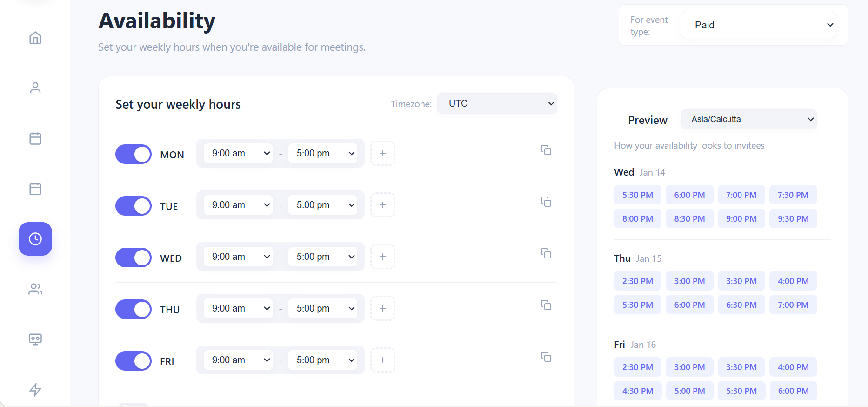Open the team members sidebar icon

coord(35,289)
